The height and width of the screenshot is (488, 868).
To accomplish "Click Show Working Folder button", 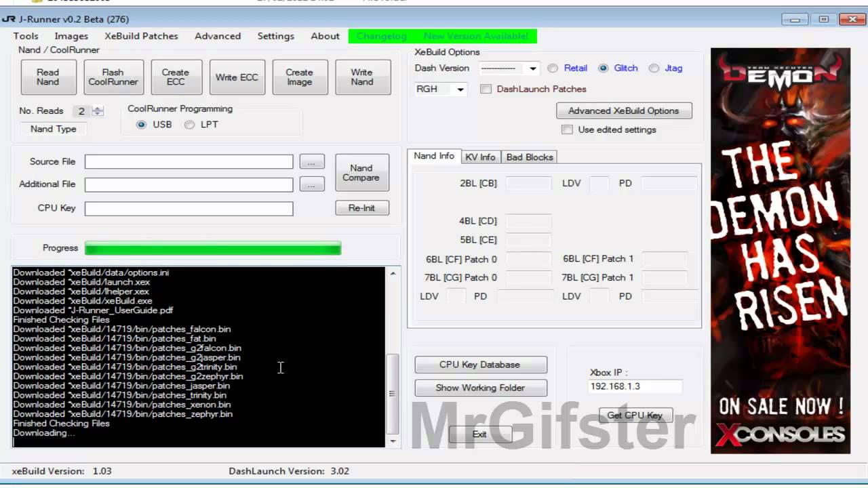I will pos(480,388).
